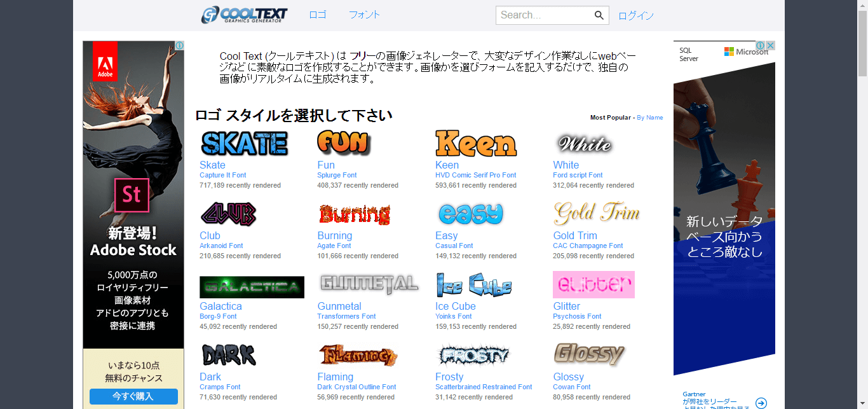Select the Glitter style preview
This screenshot has width=868, height=409.
click(593, 284)
